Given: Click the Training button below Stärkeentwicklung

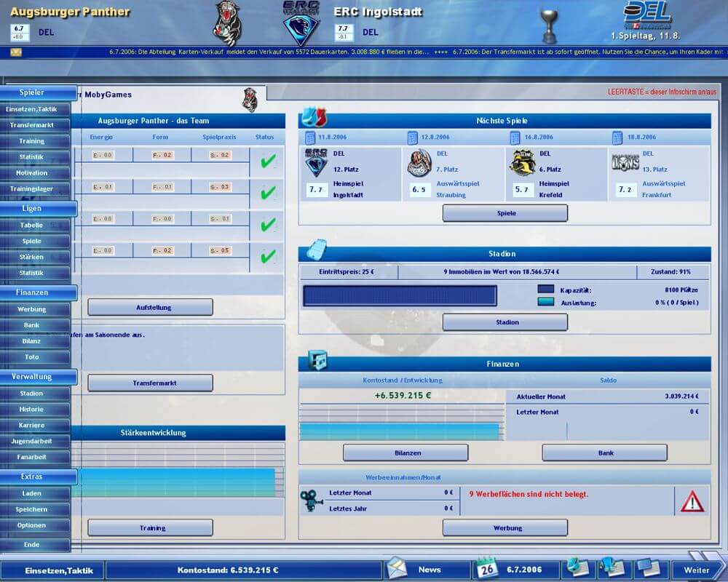Looking at the screenshot, I should (151, 527).
